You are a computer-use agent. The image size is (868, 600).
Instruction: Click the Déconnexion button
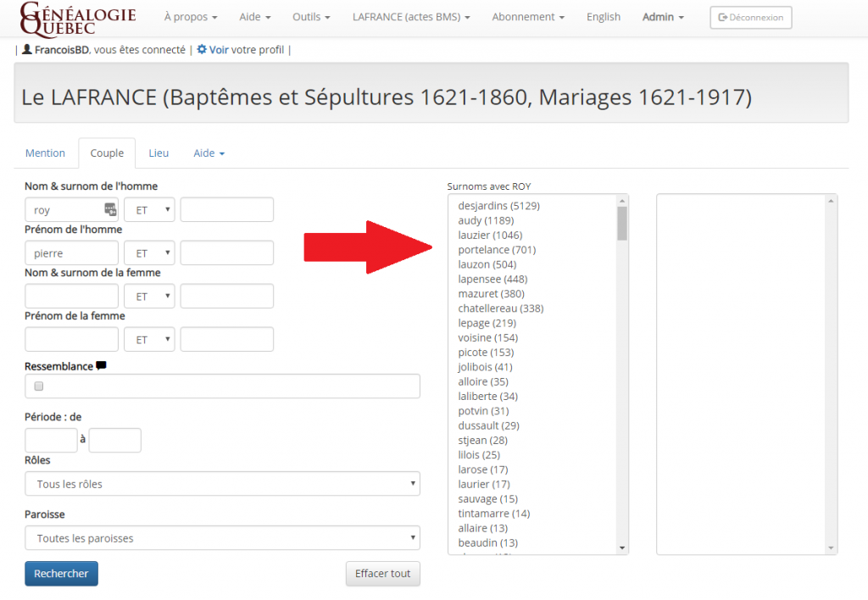[x=751, y=17]
